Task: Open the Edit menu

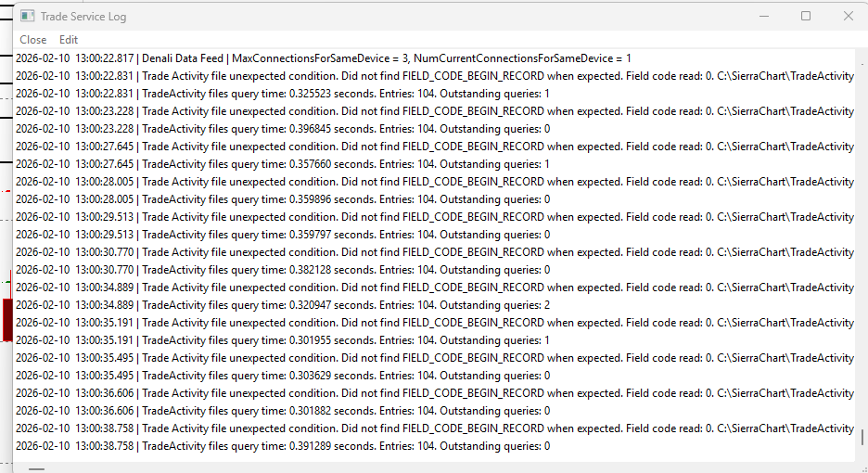Action: 69,40
